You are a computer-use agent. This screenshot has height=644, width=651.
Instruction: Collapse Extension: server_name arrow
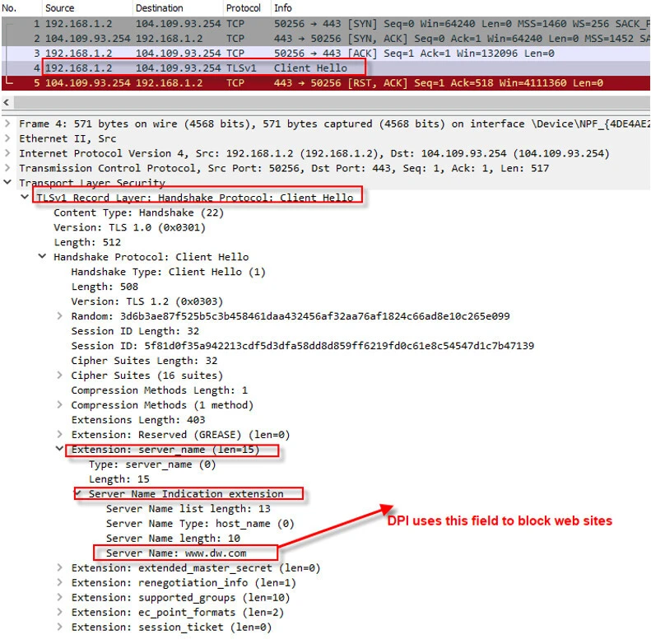(60, 450)
